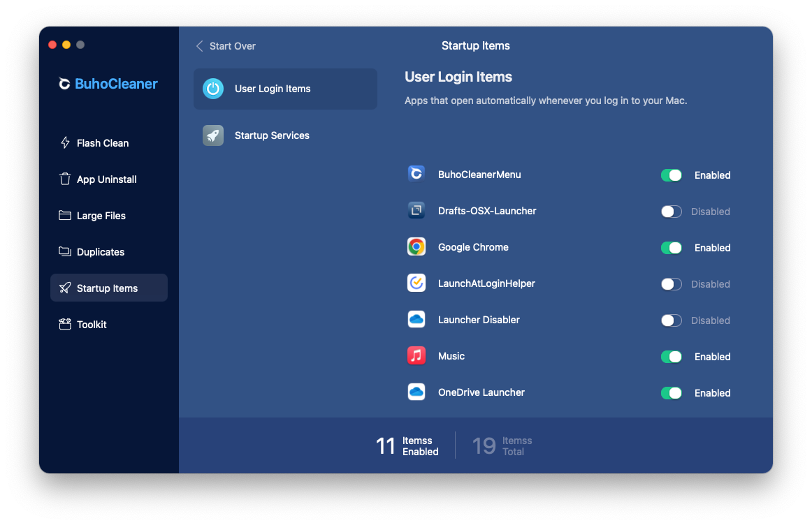Click the Launcher Disabler cloud icon

[416, 319]
